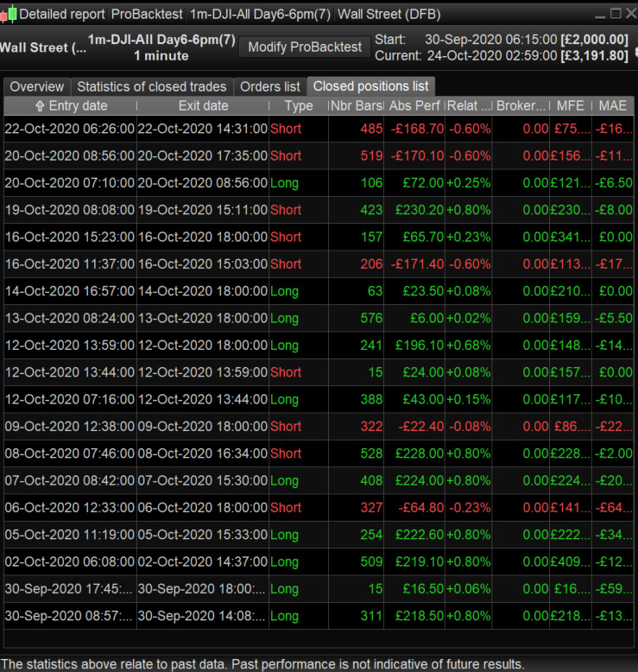This screenshot has height=672, width=638.
Task: Click the -£22.40 Abs Perf value
Action: (x=420, y=427)
